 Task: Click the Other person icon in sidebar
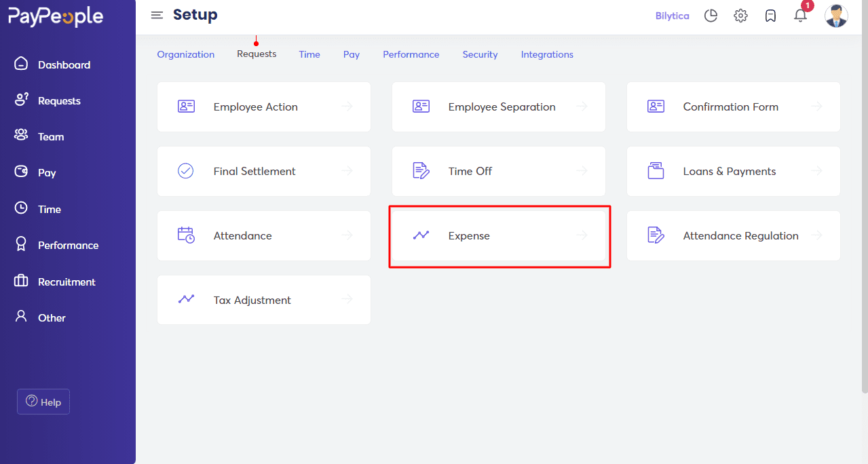pyautogui.click(x=21, y=317)
